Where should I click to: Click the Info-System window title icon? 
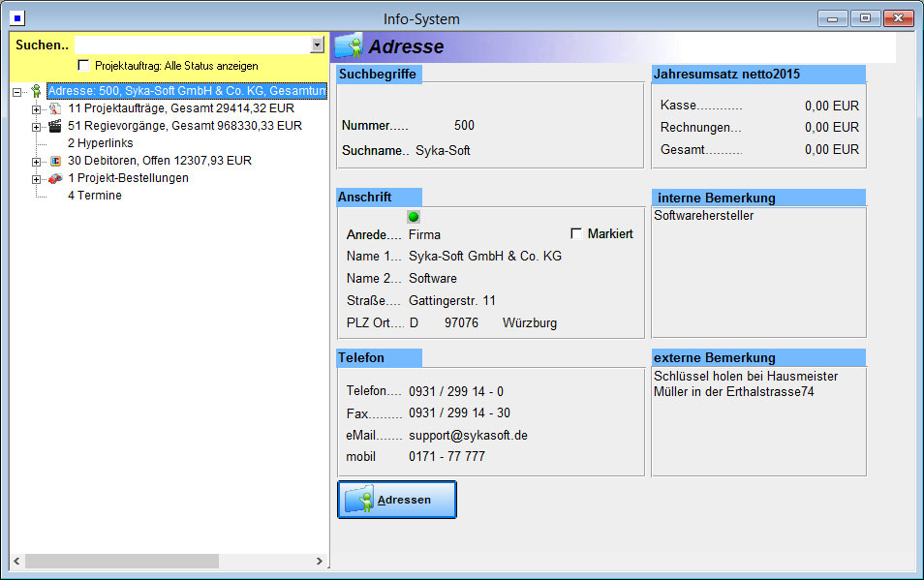(17, 18)
